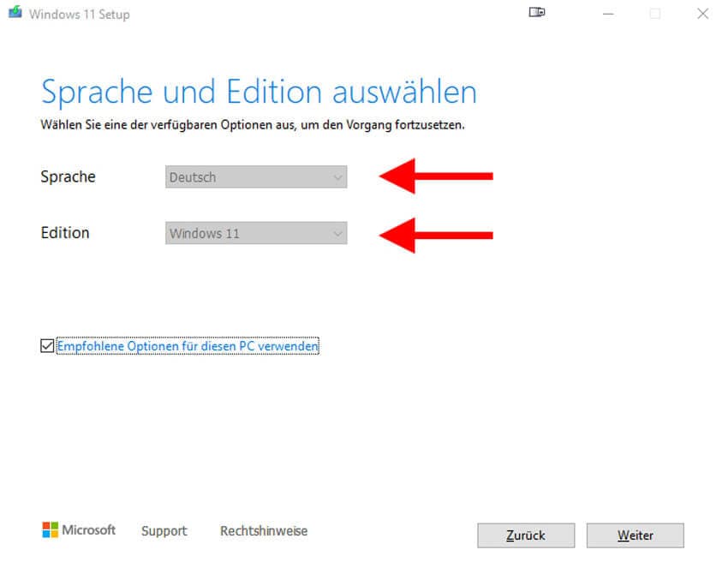The height and width of the screenshot is (574, 728).
Task: Open the Support link
Action: click(164, 531)
